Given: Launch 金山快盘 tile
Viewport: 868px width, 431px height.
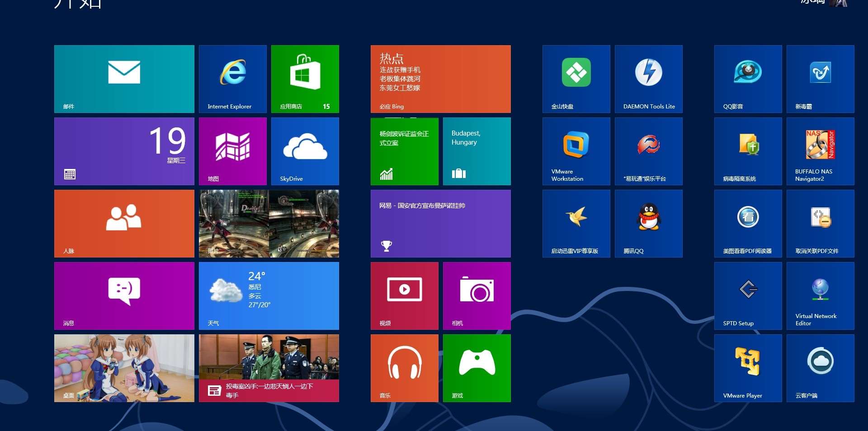Looking at the screenshot, I should tap(576, 79).
